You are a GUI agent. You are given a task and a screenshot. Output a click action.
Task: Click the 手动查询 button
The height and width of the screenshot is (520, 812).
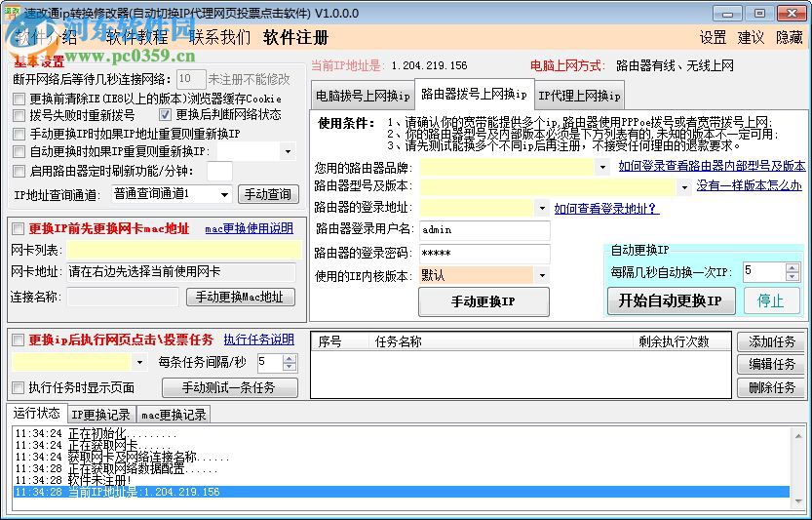point(268,194)
